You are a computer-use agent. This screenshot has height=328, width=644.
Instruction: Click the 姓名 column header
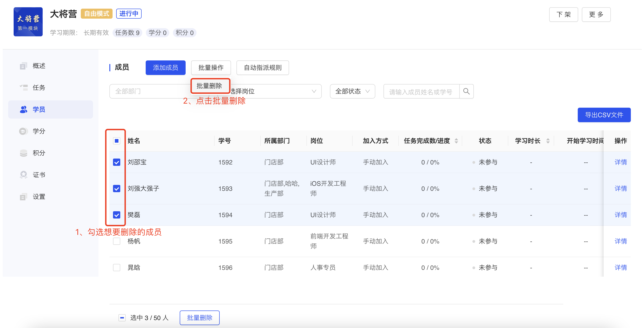[x=134, y=141]
